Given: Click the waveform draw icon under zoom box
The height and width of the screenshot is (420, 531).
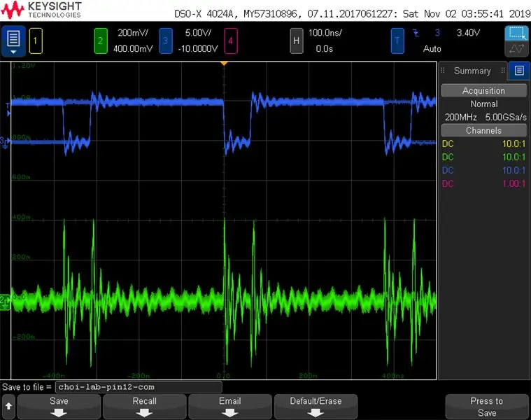Looking at the screenshot, I should [x=517, y=49].
